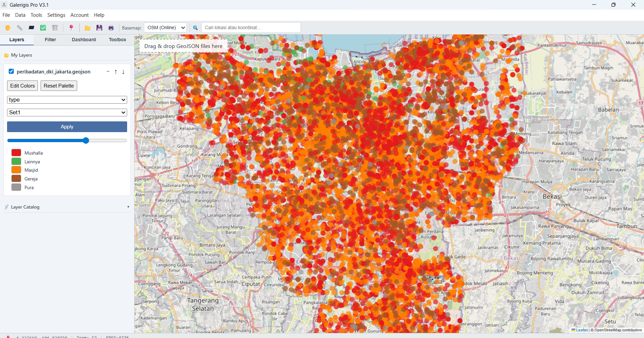
Task: Open the Tools menu
Action: coord(36,15)
